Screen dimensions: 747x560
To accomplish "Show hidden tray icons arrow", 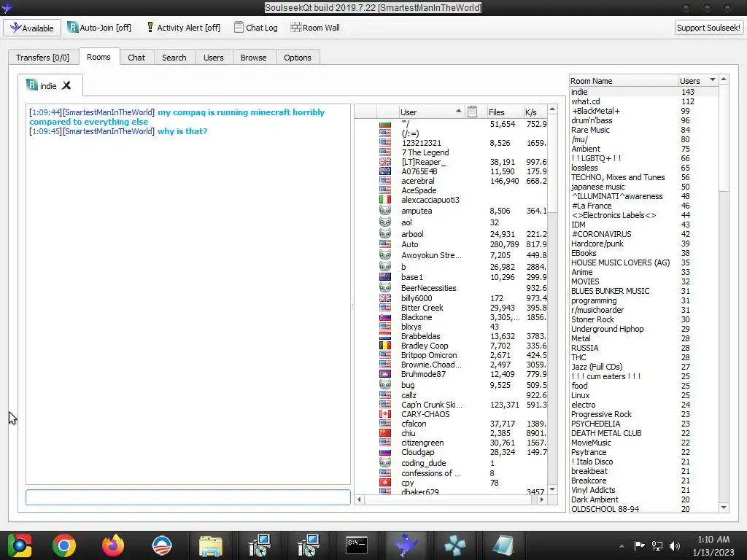I will pyautogui.click(x=622, y=546).
